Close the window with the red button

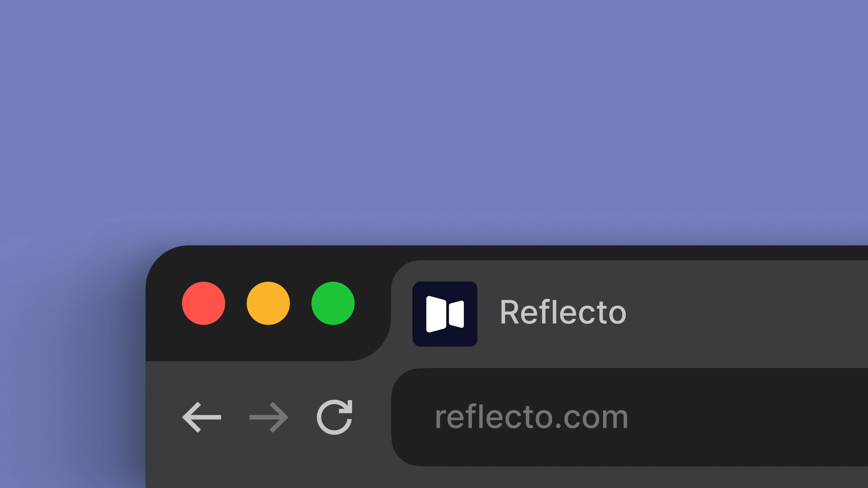pos(203,303)
